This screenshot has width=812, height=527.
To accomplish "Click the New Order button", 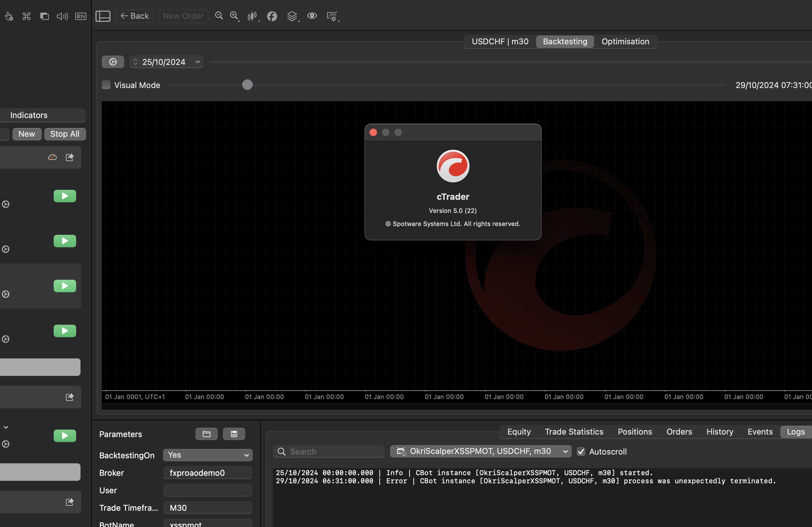I will tap(183, 16).
